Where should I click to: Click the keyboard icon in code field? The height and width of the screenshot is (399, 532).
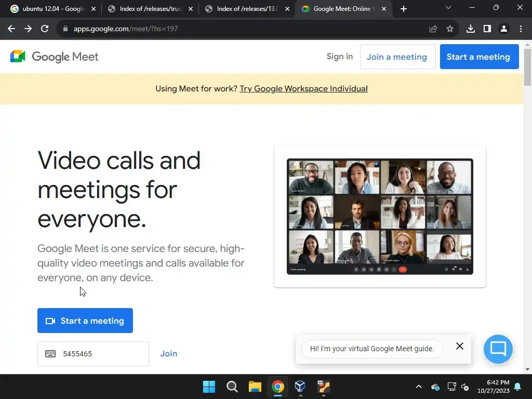click(x=50, y=354)
